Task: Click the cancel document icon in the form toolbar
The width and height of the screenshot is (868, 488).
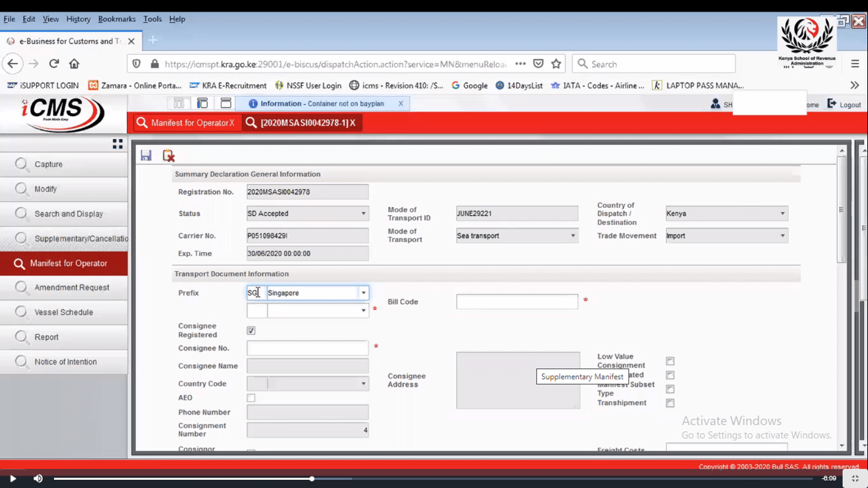Action: click(x=169, y=156)
